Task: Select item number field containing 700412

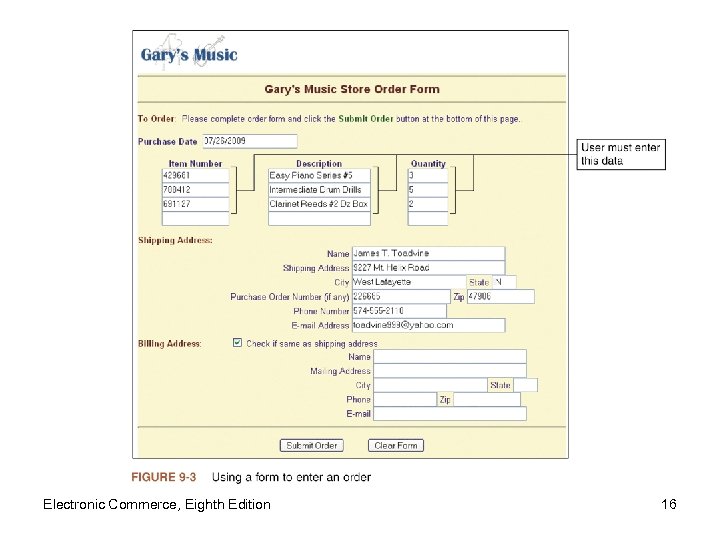Action: coord(196,190)
